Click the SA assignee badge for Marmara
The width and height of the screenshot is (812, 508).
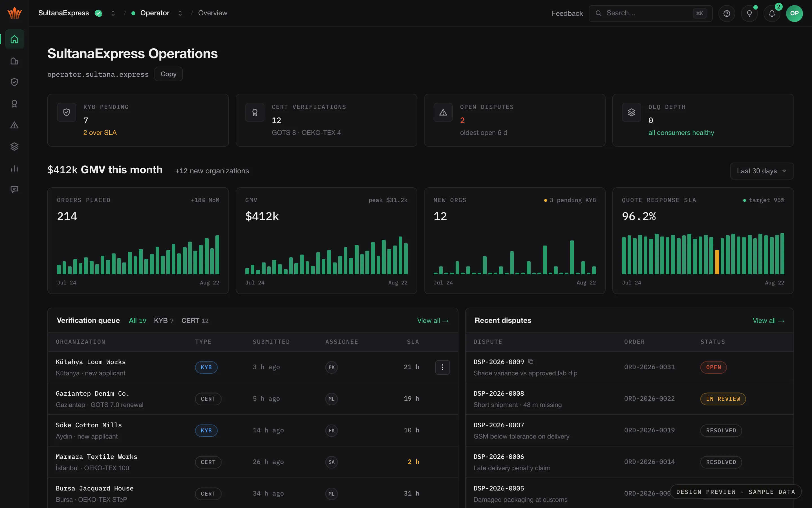pyautogui.click(x=331, y=462)
